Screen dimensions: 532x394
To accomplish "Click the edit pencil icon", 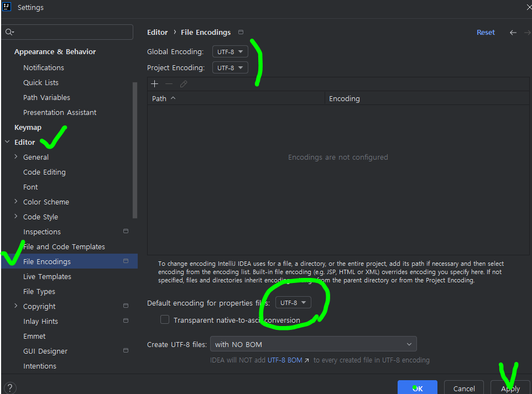I will (x=184, y=84).
